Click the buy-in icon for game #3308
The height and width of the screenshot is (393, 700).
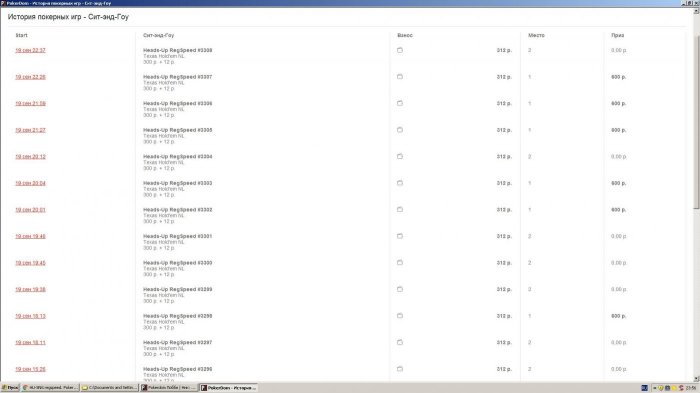400,50
